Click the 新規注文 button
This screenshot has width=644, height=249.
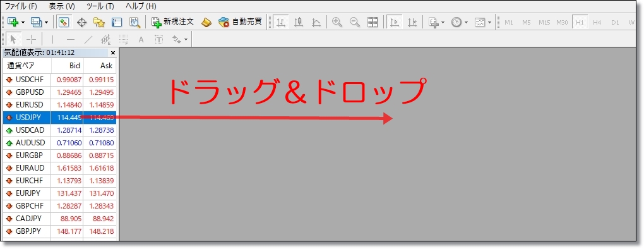click(172, 22)
